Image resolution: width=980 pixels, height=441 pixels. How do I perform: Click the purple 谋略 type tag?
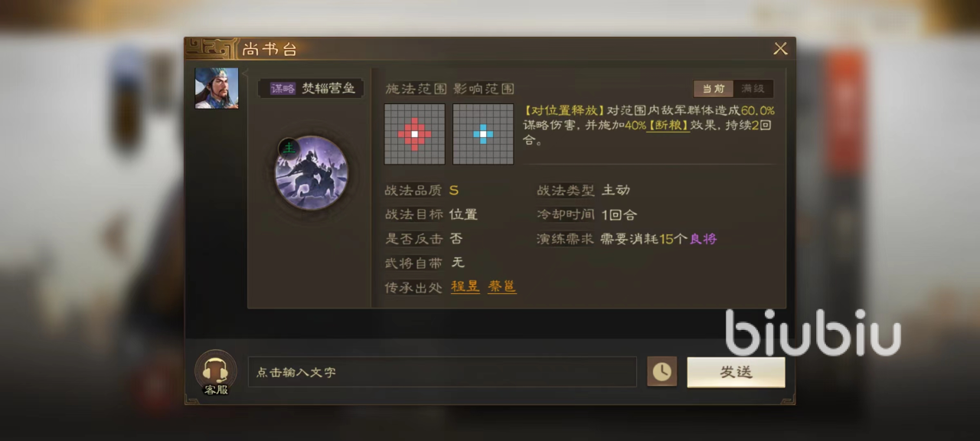point(283,89)
